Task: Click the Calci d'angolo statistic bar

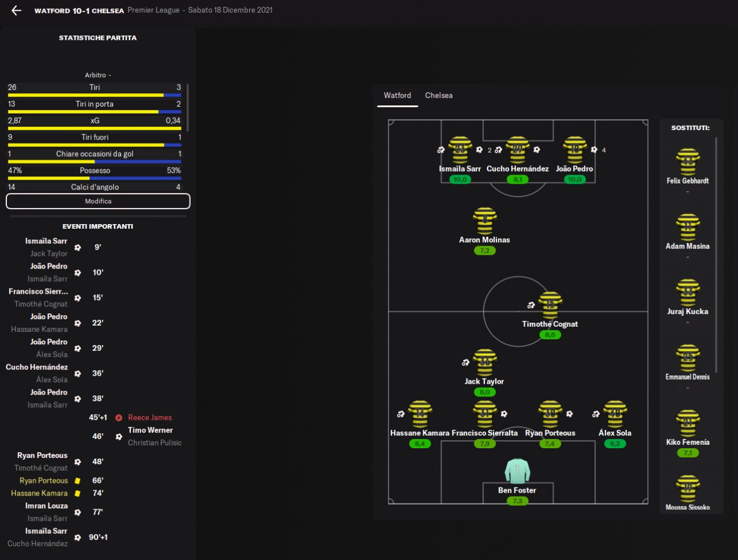Action: coord(95,187)
